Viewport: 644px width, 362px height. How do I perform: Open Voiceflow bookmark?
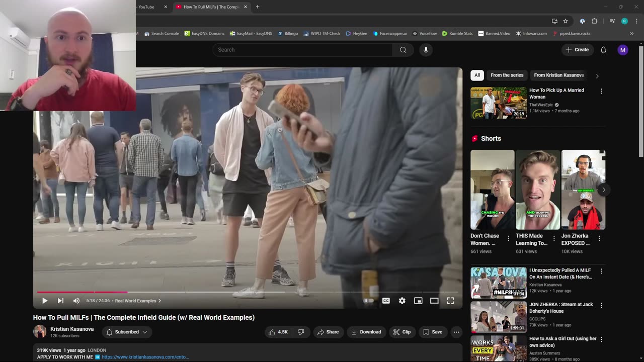click(425, 33)
